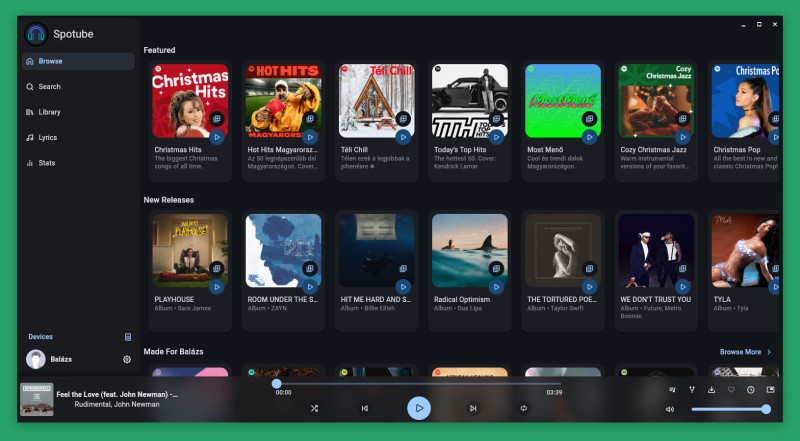The height and width of the screenshot is (441, 800).
Task: Click Browse More link
Action: [x=745, y=352]
